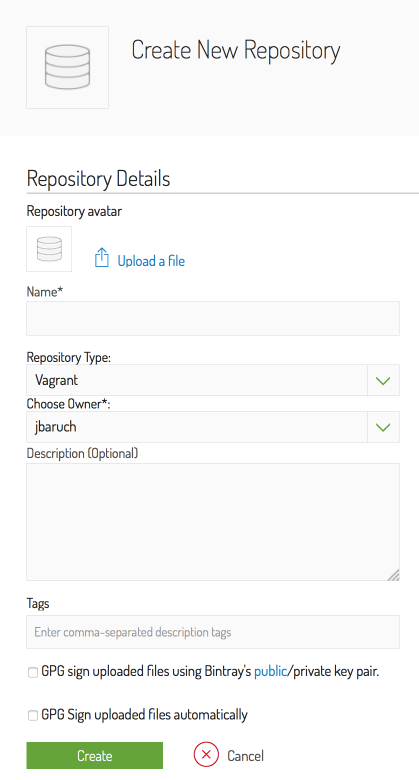This screenshot has height=780, width=419.
Task: Expand Repository Type green chevron
Action: [x=383, y=381]
